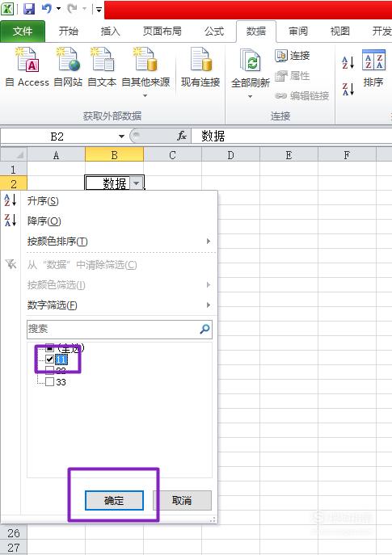Click the filter dropdown arrow in cell B2
The image size is (392, 555).
137,183
